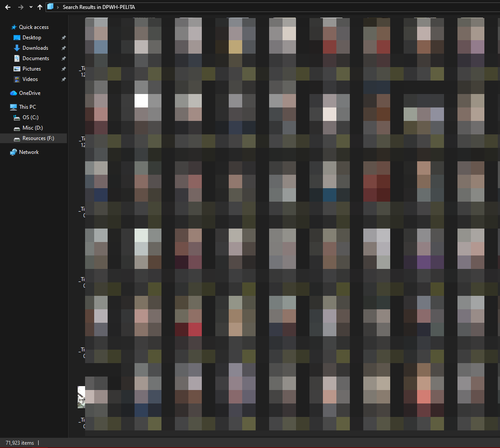The width and height of the screenshot is (500, 448).
Task: Click the Resources (F:) drive icon
Action: (17, 139)
